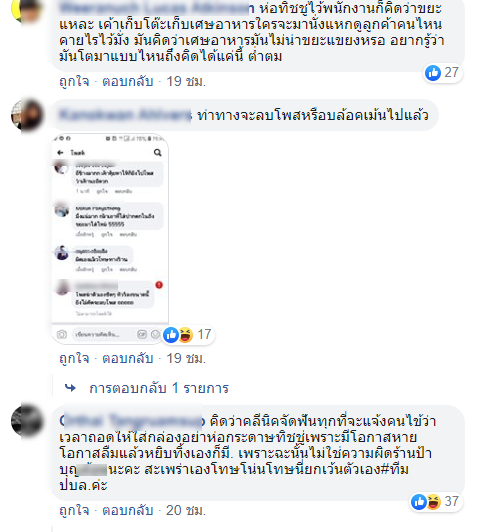Open third commenter's dark profile avatar
This screenshot has width=495, height=532.
click(x=27, y=421)
